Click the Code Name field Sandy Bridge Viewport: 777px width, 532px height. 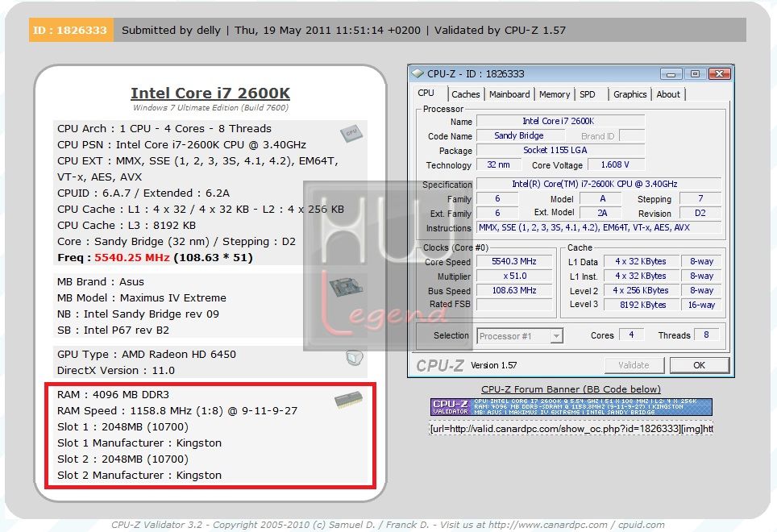click(x=519, y=135)
